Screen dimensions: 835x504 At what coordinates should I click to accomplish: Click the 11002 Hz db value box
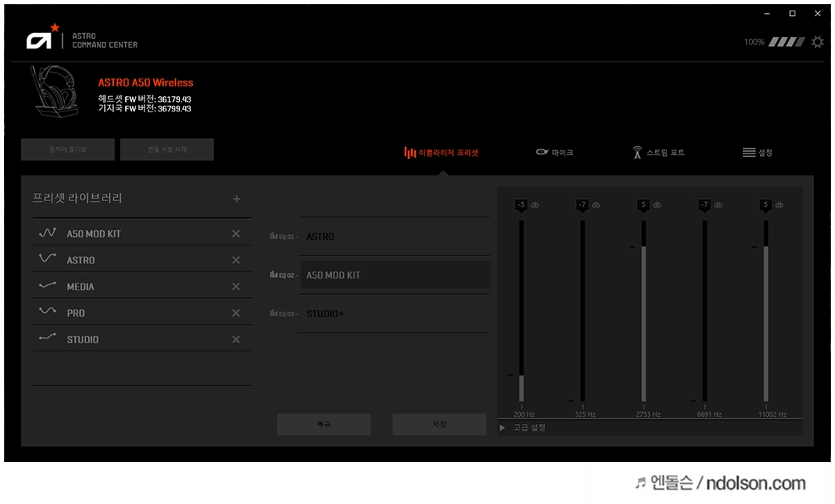(766, 204)
